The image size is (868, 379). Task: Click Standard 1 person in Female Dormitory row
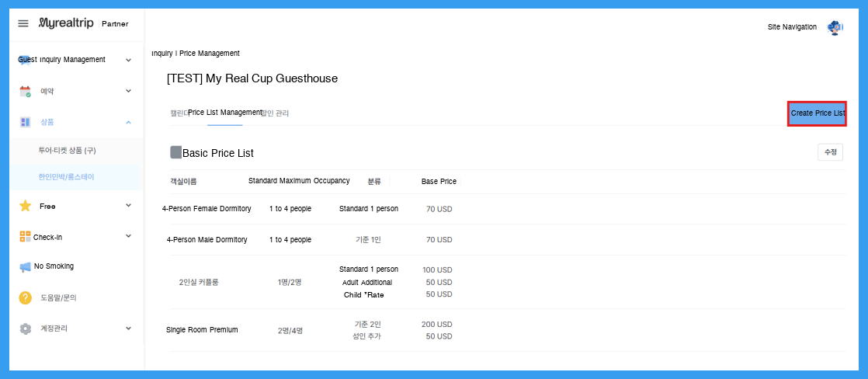[369, 208]
